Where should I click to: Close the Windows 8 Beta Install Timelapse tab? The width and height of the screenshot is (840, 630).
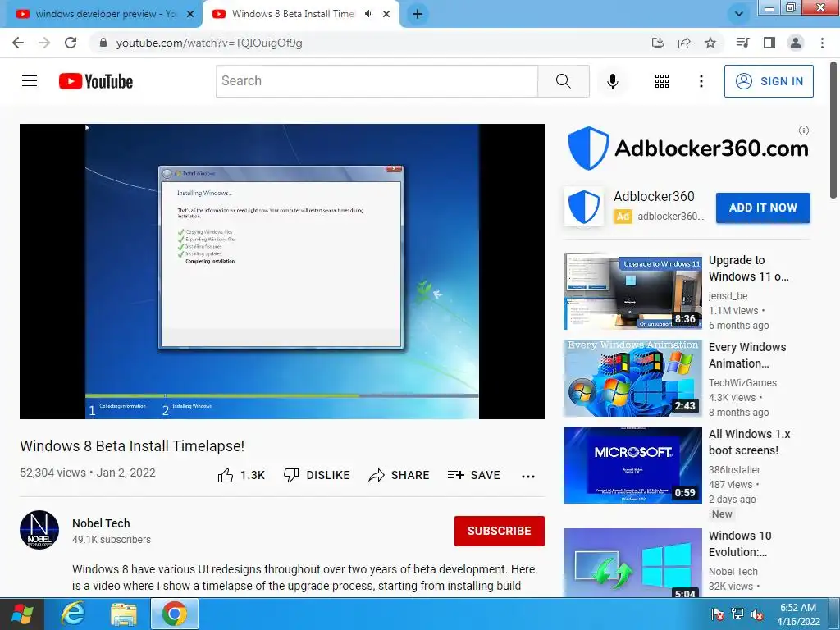tap(386, 14)
